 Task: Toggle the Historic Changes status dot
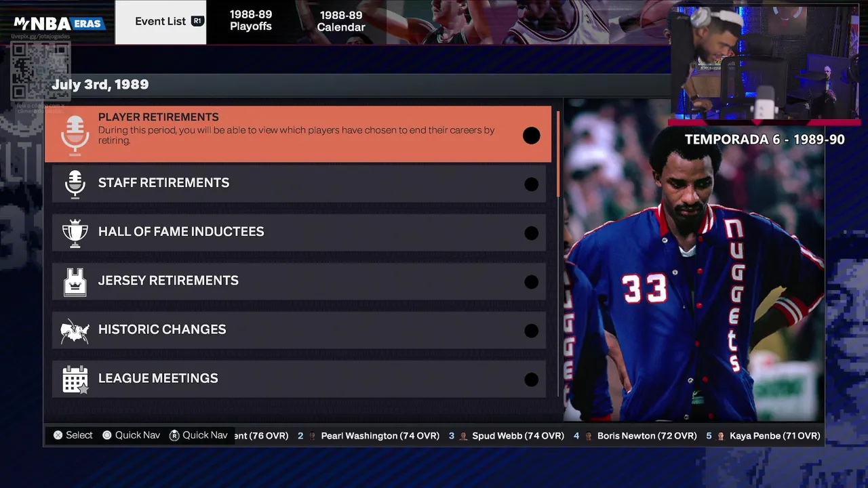click(532, 331)
